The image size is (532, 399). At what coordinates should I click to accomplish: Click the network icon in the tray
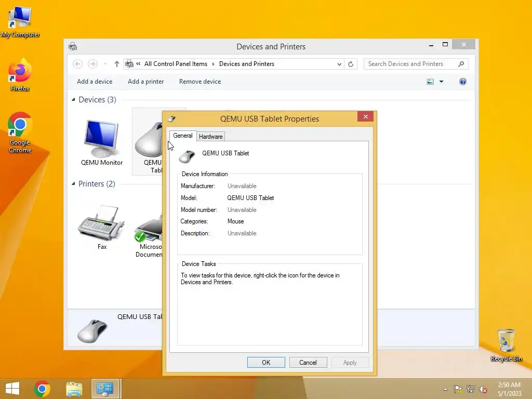[x=471, y=389]
